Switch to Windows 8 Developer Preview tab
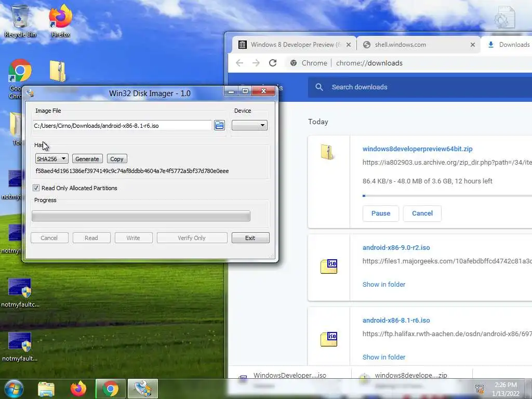Screen dimensions: 532x399 click(294, 45)
